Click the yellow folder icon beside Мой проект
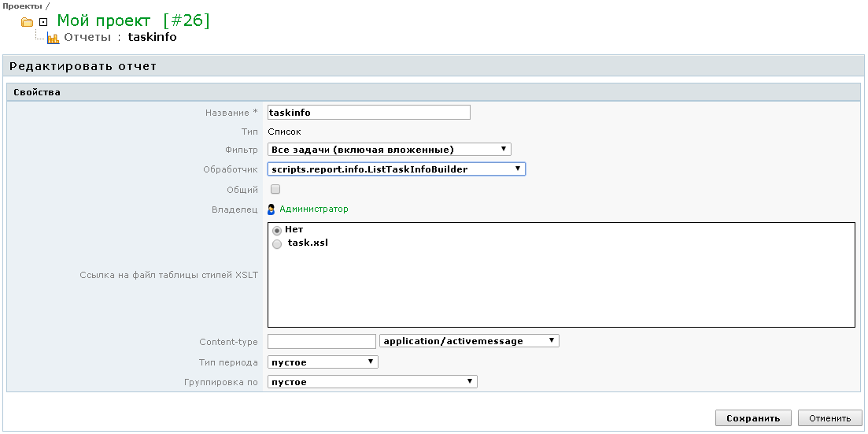868x434 pixels. 27,22
